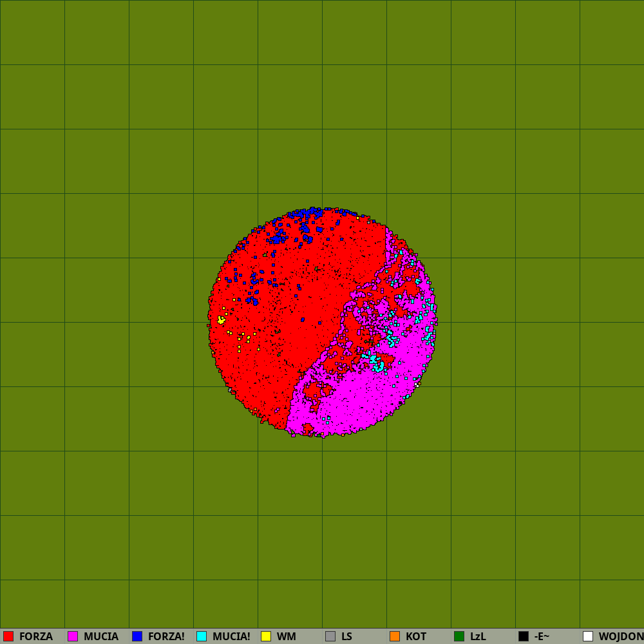This screenshot has width=644, height=644.
Task: Click the red FORZA legend swatch
Action: (8, 636)
